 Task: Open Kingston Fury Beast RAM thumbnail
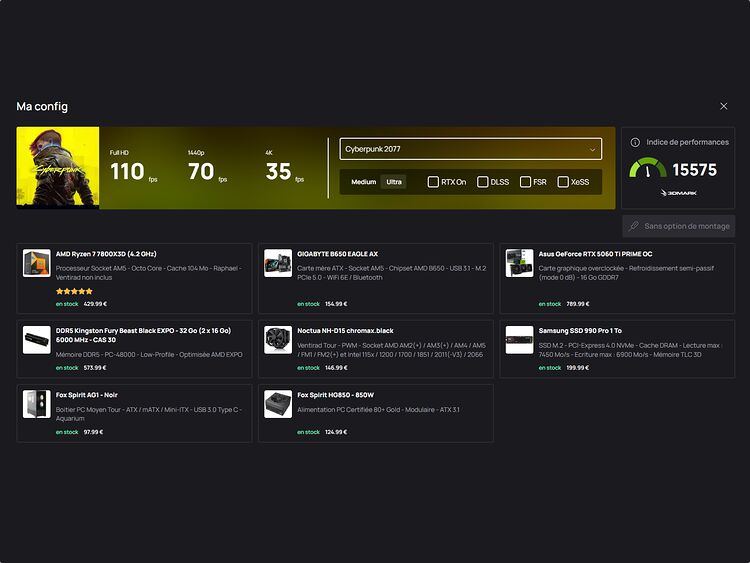click(x=36, y=340)
